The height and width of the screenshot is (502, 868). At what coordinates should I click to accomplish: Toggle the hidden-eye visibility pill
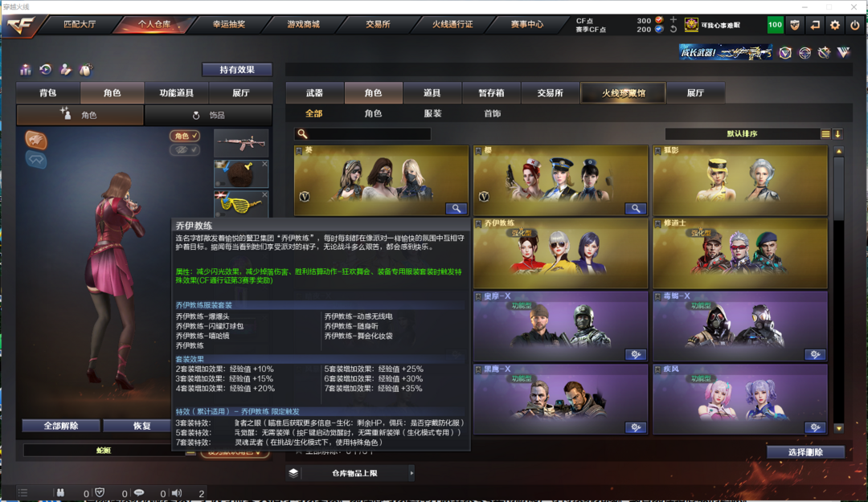click(185, 149)
